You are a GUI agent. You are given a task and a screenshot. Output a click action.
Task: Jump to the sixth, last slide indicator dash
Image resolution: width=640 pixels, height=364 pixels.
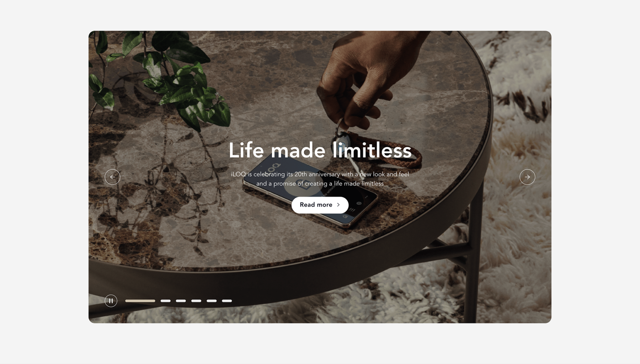tap(227, 301)
